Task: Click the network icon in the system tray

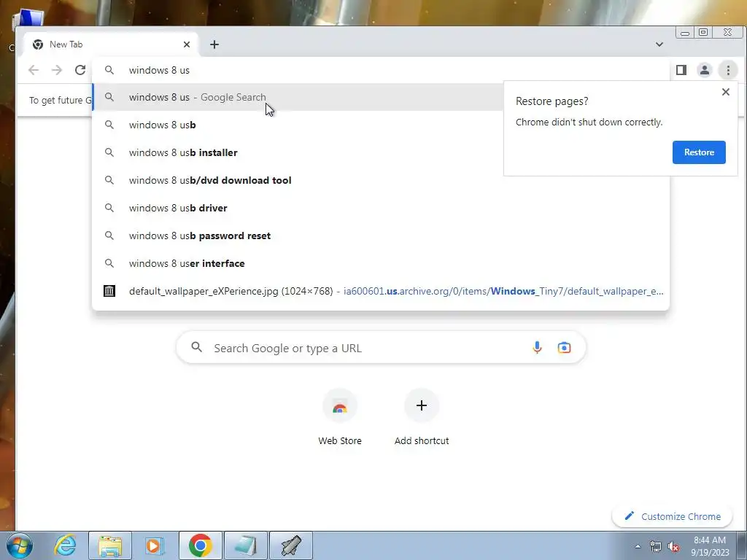Action: 656,547
